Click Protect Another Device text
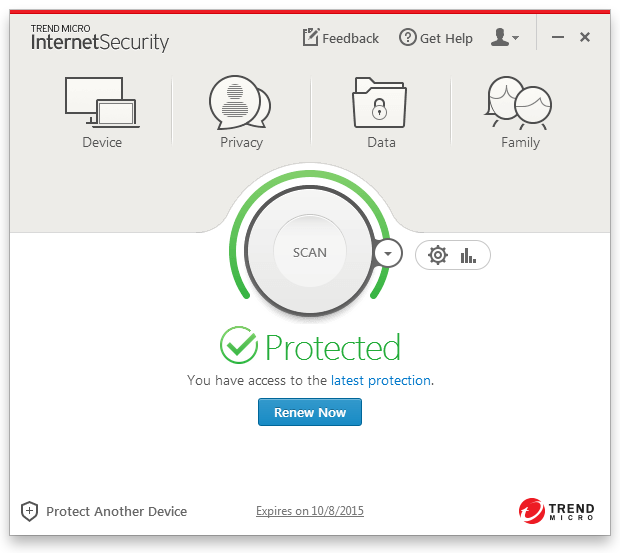The height and width of the screenshot is (553, 620). pos(116,511)
